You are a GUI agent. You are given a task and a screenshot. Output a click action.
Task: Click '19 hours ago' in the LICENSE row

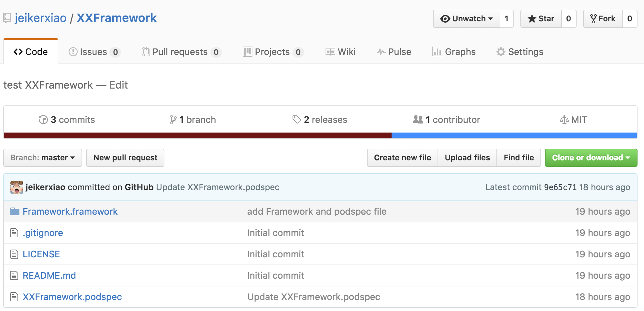point(603,254)
